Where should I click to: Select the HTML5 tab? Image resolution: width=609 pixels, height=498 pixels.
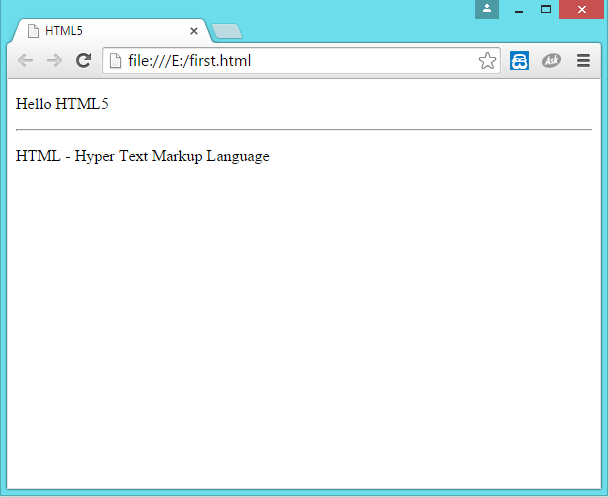[x=111, y=31]
